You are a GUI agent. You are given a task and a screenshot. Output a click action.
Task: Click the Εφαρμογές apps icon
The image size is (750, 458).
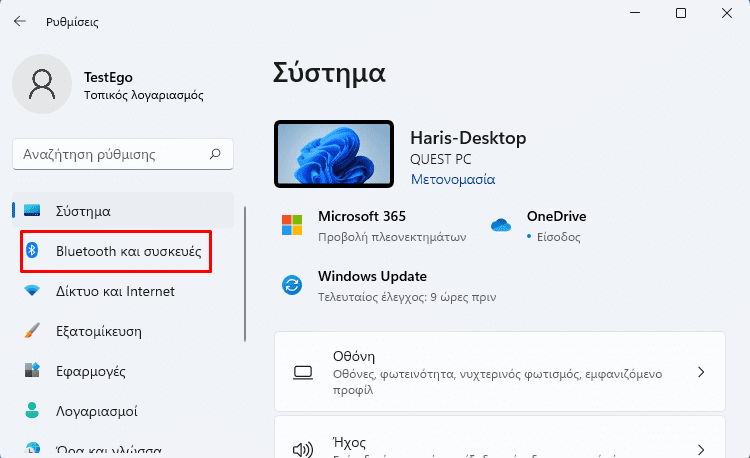[x=32, y=370]
